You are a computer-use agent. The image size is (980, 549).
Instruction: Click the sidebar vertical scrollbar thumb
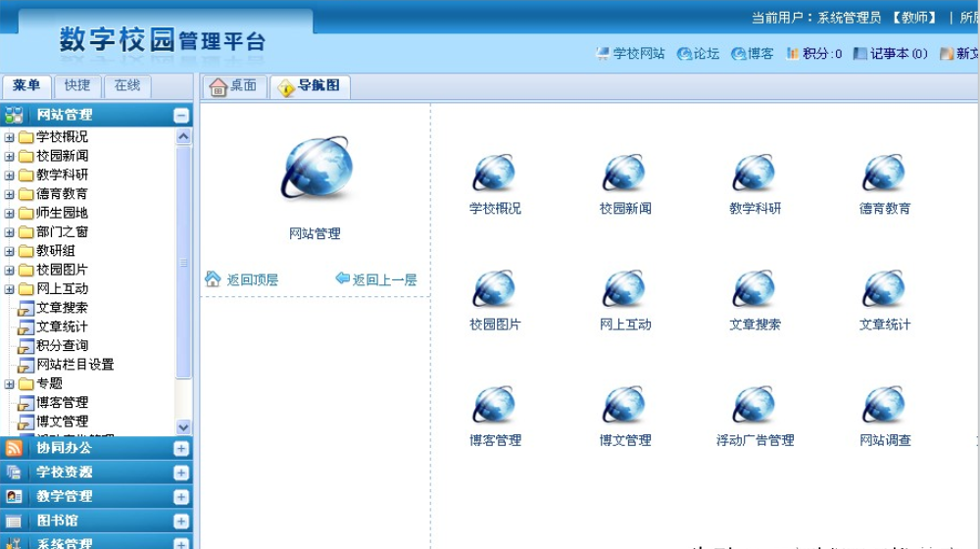click(x=183, y=262)
